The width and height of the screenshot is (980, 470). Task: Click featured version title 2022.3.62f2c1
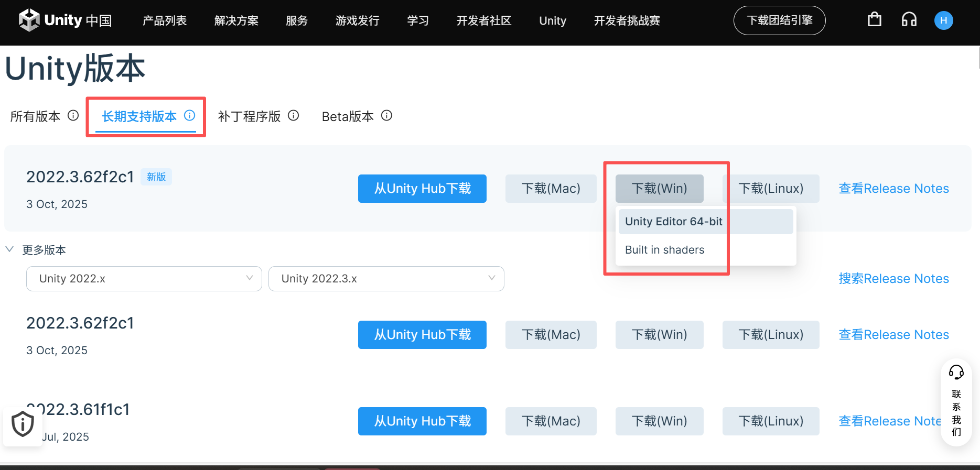(80, 177)
